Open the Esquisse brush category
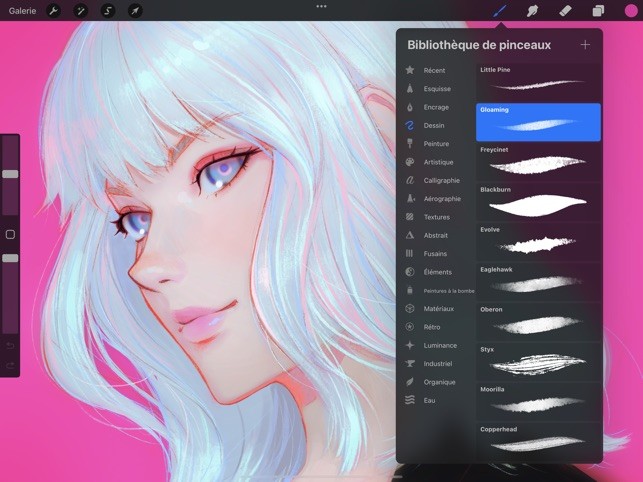Viewport: 643px width, 482px height. coord(436,89)
